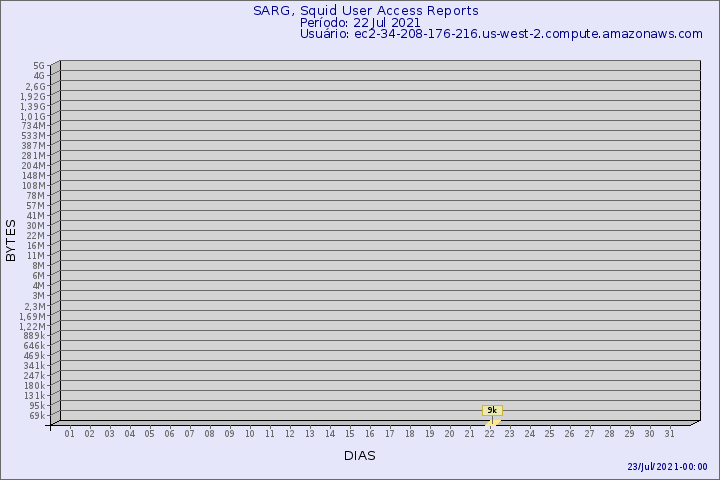Image resolution: width=720 pixels, height=480 pixels.
Task: Click the Usuário hostname line in header
Action: (501, 34)
